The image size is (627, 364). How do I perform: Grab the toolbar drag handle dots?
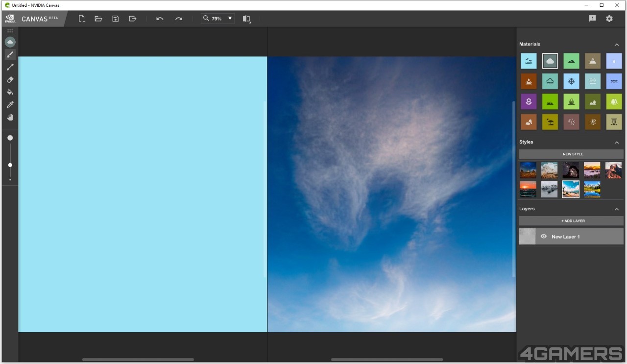(x=10, y=31)
